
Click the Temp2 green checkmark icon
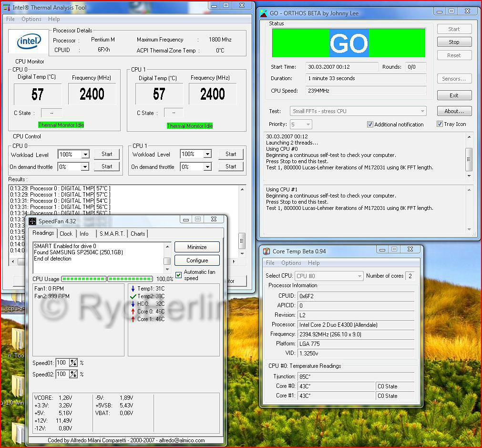click(133, 296)
